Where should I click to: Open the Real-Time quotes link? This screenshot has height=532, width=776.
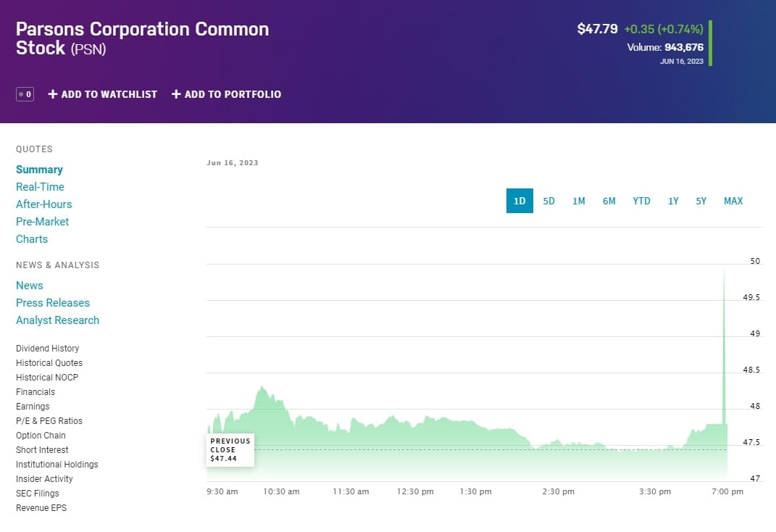(x=40, y=187)
